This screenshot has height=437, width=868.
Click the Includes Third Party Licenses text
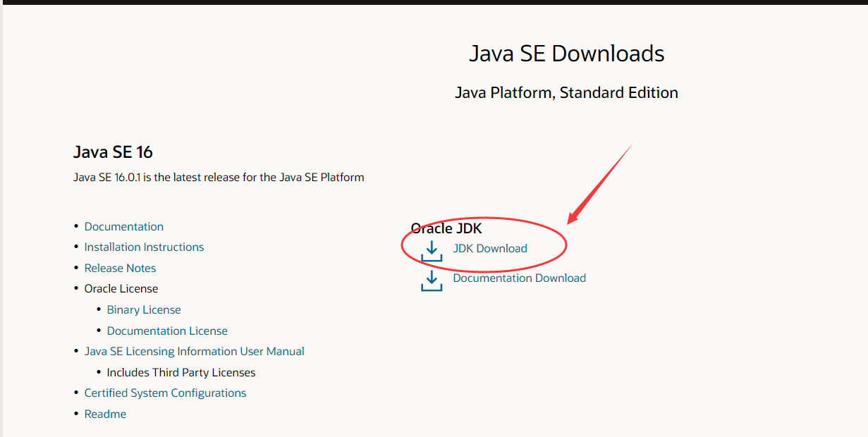click(x=181, y=372)
